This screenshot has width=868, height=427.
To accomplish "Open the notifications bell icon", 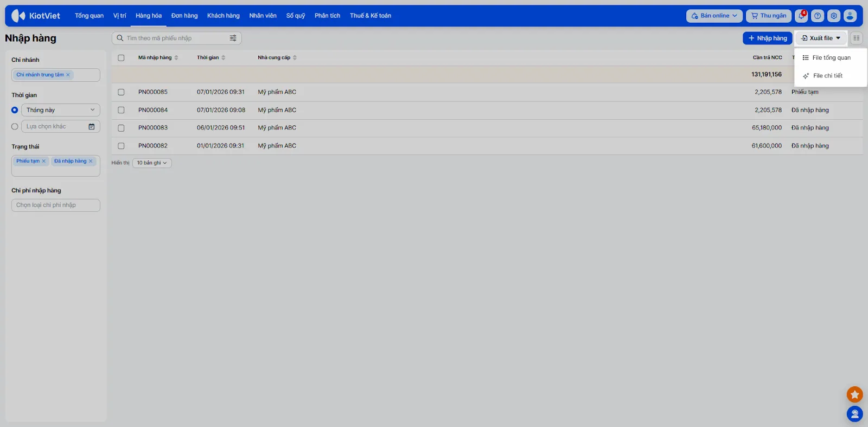I will (801, 16).
